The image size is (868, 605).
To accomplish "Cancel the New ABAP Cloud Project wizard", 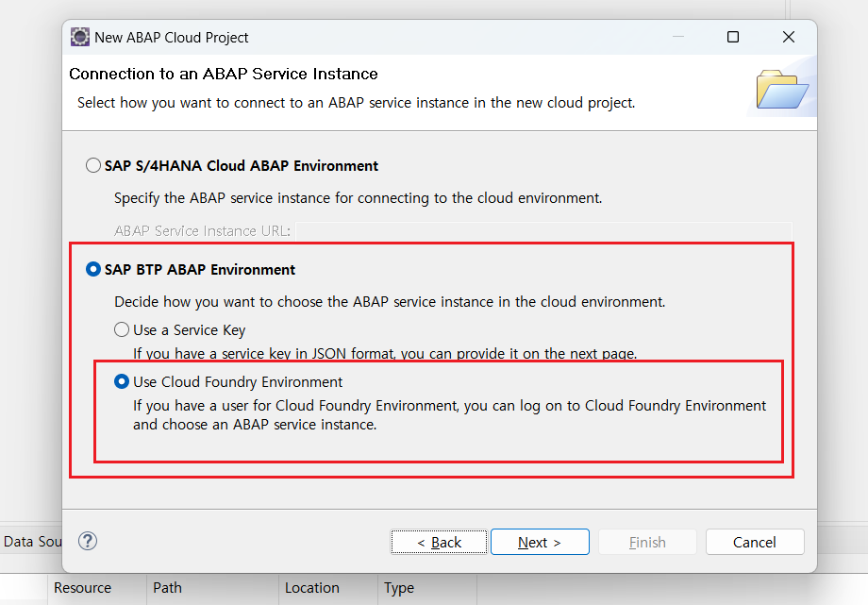I will 755,542.
